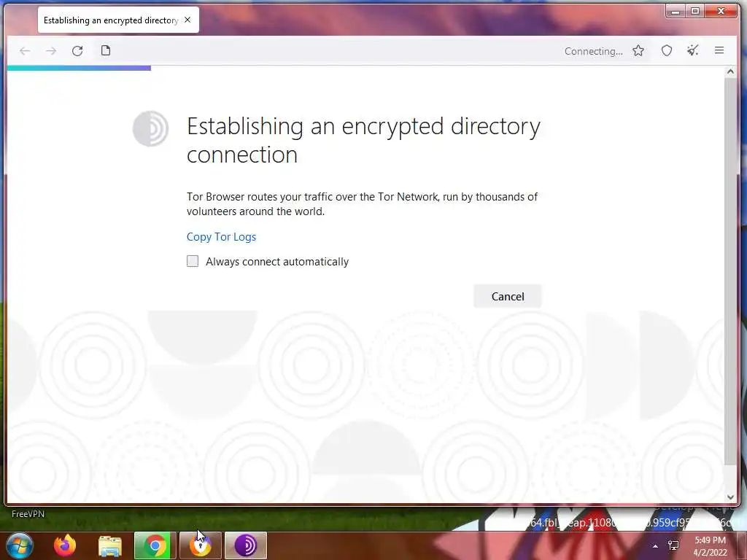Viewport: 747px width, 560px height.
Task: Cancel the Tor connection attempt
Action: pyautogui.click(x=508, y=296)
